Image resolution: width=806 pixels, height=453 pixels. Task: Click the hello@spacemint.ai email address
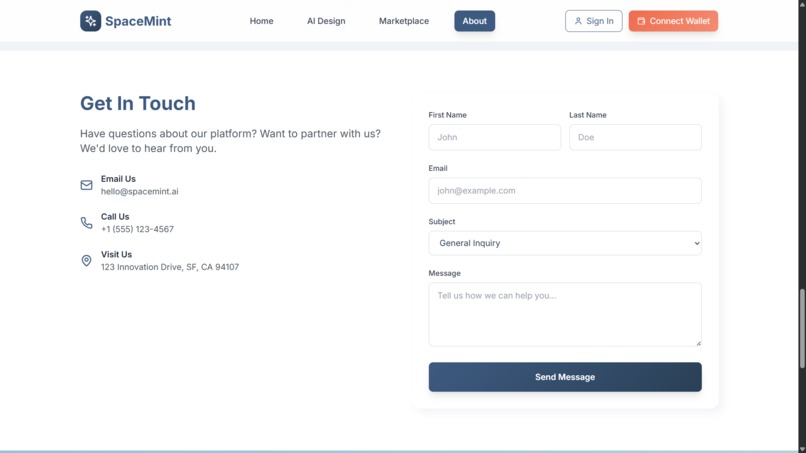(139, 191)
